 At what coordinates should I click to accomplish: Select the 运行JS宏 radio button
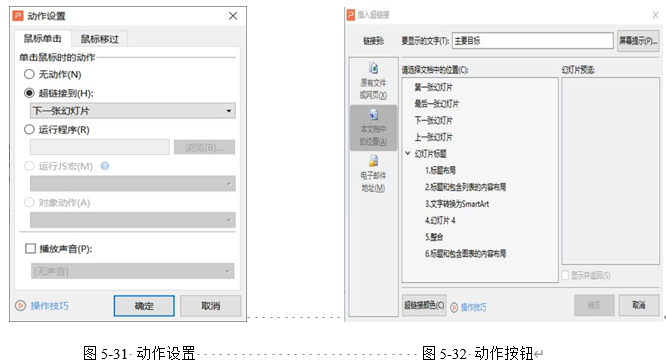pyautogui.click(x=29, y=166)
